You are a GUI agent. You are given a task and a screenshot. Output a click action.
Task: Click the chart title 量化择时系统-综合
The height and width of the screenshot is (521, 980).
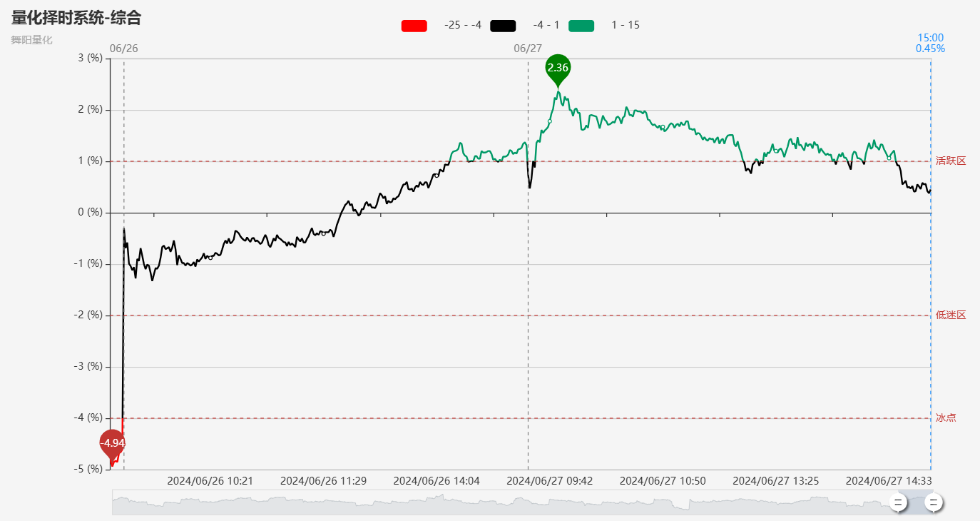[76, 19]
